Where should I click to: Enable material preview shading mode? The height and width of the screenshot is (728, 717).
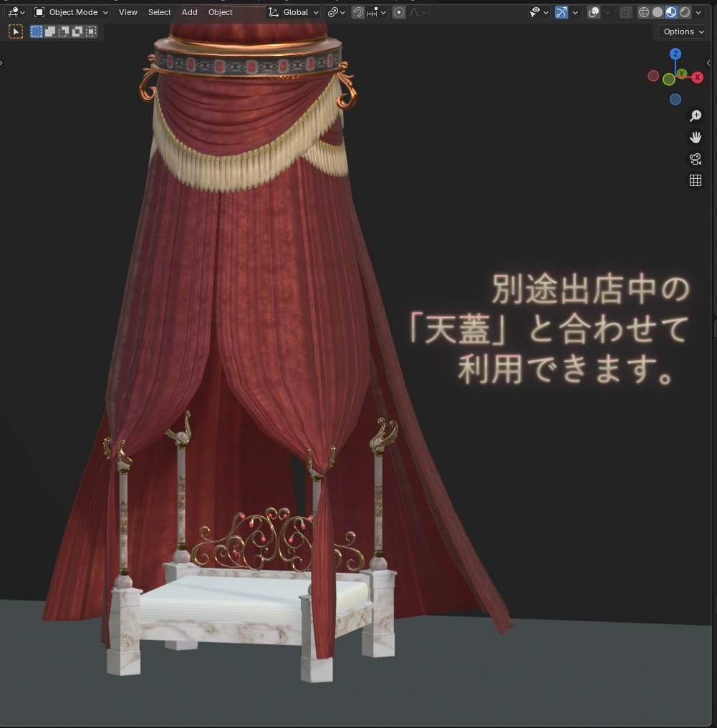pyautogui.click(x=670, y=12)
